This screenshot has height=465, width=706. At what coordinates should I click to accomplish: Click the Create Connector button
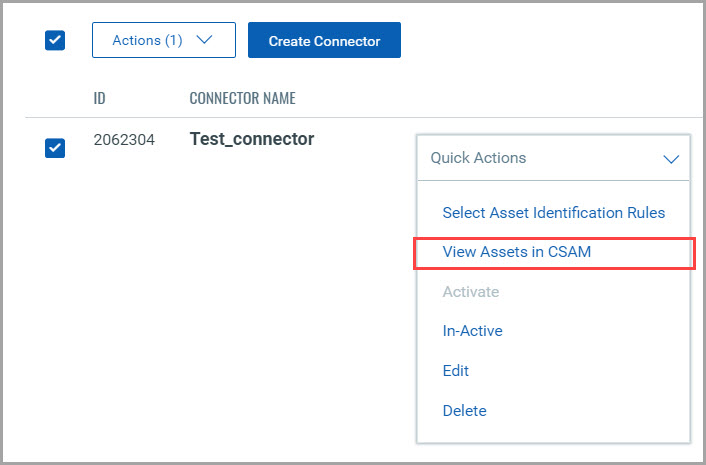pyautogui.click(x=324, y=41)
